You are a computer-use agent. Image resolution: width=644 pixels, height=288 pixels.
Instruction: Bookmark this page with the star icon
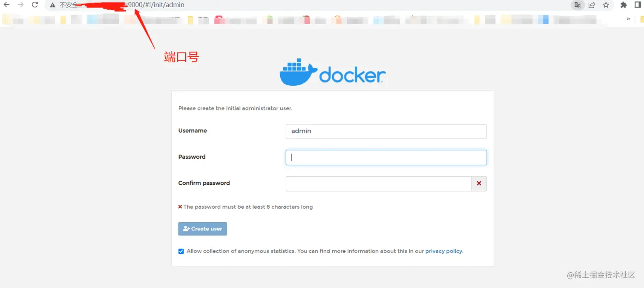click(606, 5)
